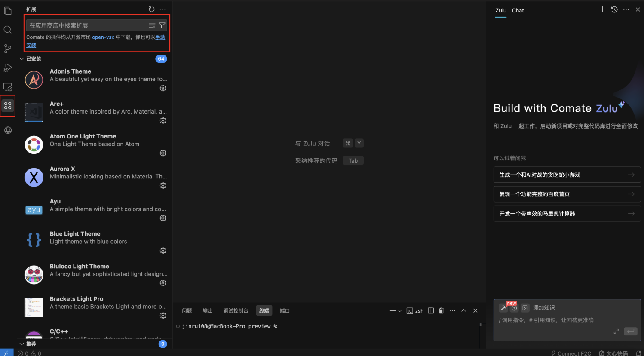This screenshot has width=644, height=356.
Task: Open the 端口 ports tab
Action: pos(285,311)
